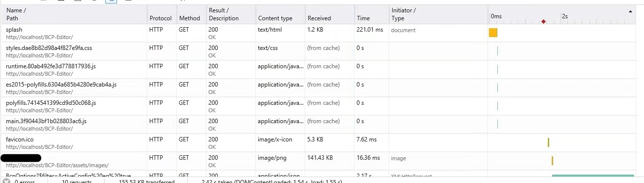644x183 pixels.
Task: Click the GET method cell in main.js row
Action: coord(184,121)
